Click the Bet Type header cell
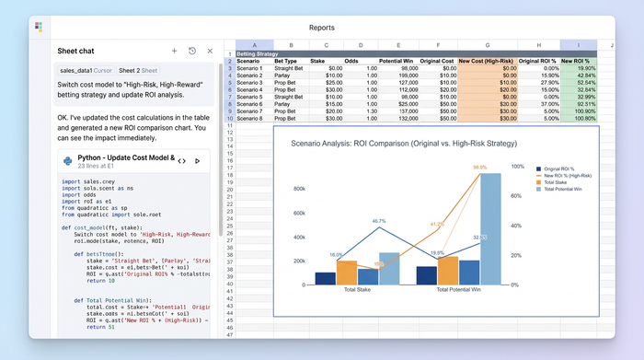Image resolution: width=644 pixels, height=360 pixels. pos(292,61)
